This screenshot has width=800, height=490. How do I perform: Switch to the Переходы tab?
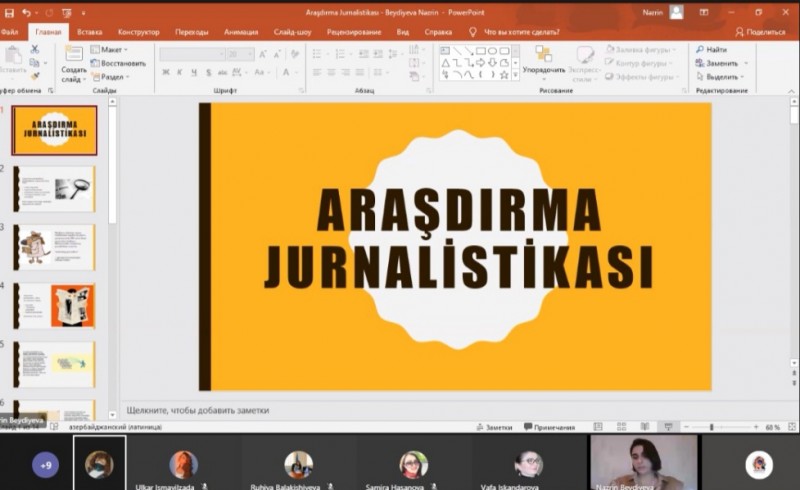(191, 32)
